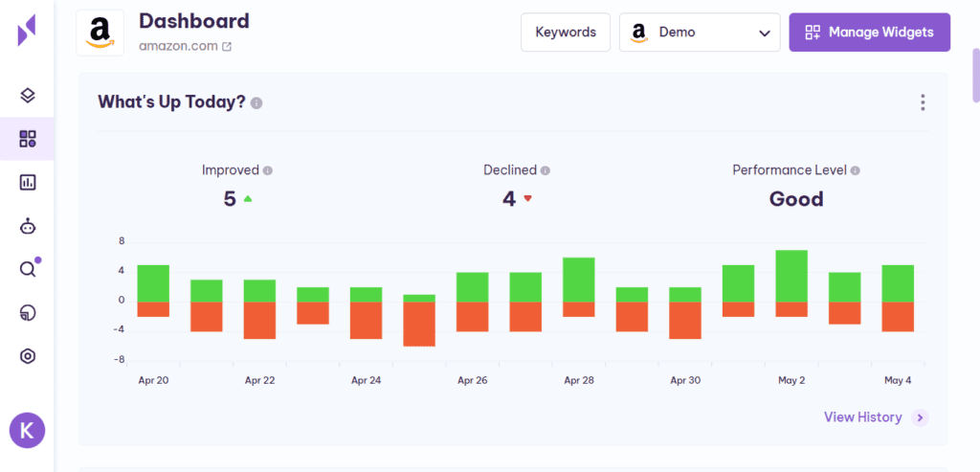980x472 pixels.
Task: Click info icon beside What's Up Today
Action: [256, 103]
